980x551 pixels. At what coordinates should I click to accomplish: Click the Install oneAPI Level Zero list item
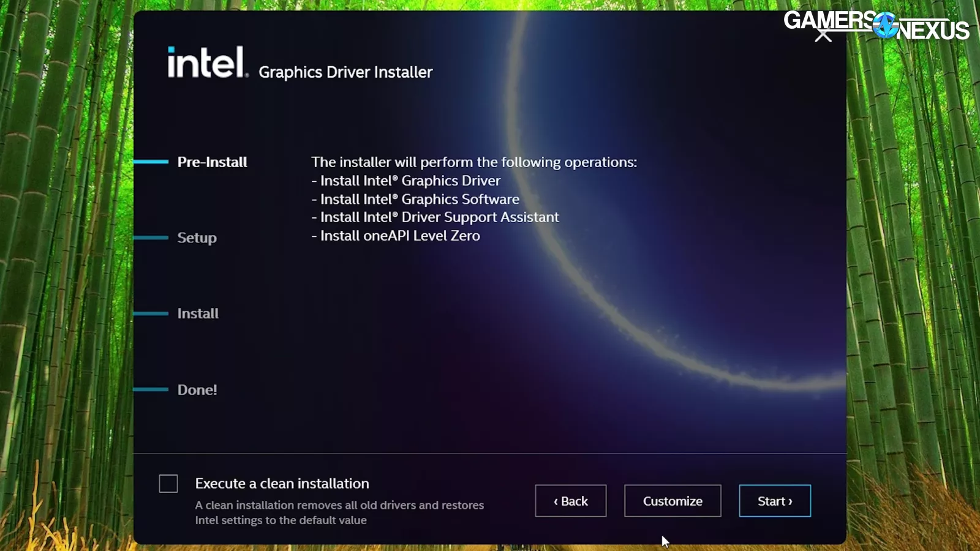[396, 235]
